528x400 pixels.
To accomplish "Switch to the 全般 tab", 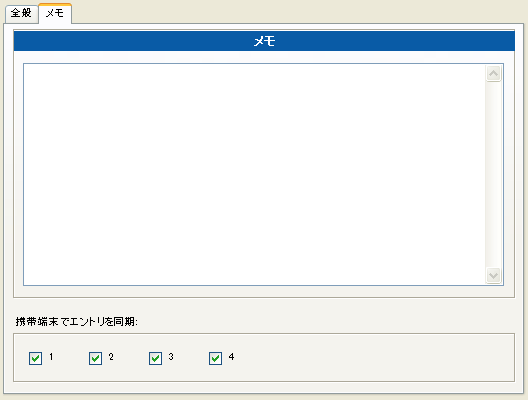I will (21, 14).
